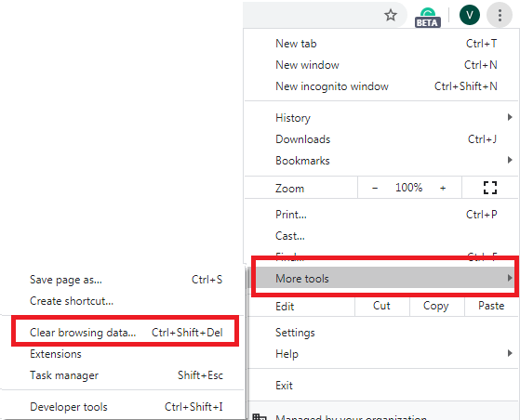This screenshot has height=420, width=520.
Task: Open Downloads from the menu
Action: pyautogui.click(x=382, y=139)
